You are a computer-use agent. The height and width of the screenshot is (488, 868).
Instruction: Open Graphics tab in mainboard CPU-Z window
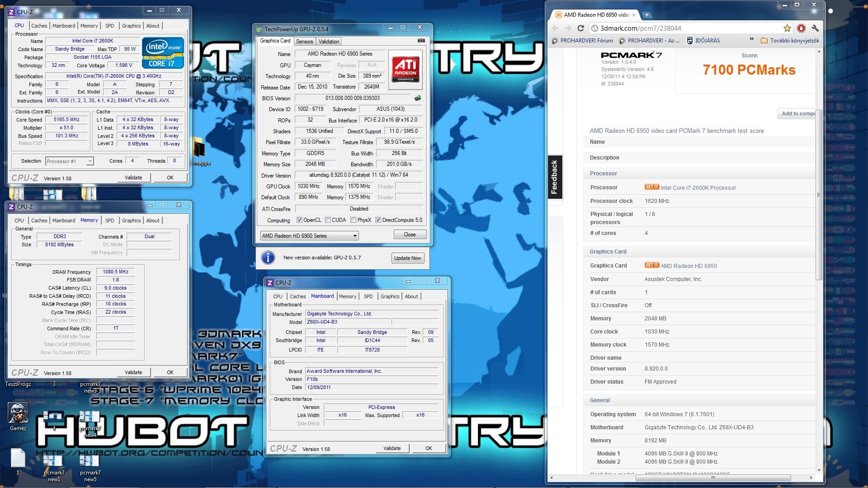tap(390, 296)
